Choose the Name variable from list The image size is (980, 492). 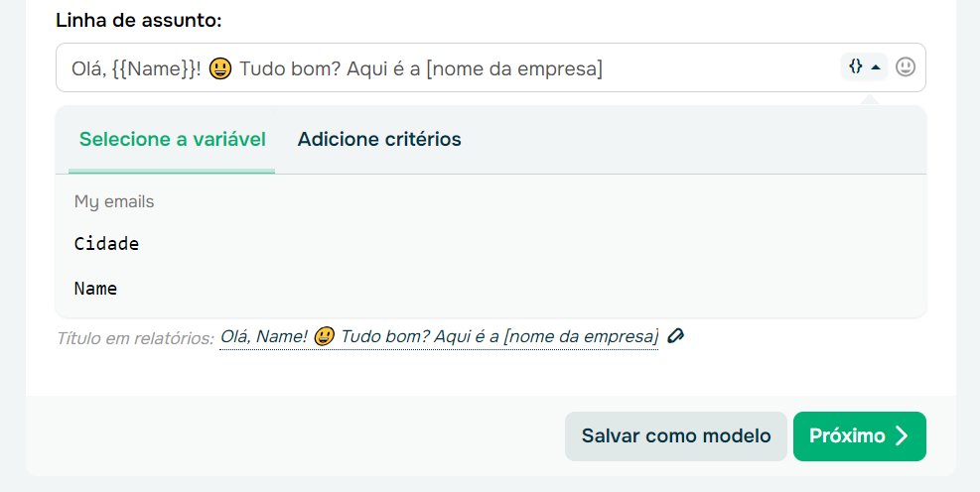click(95, 290)
